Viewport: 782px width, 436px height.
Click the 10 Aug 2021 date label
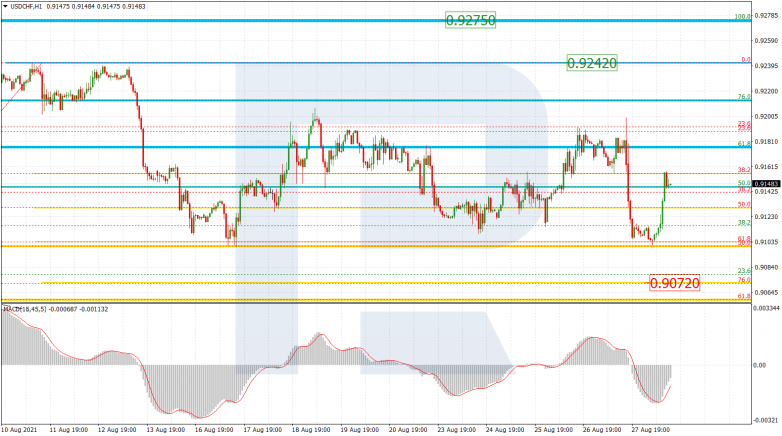point(19,430)
